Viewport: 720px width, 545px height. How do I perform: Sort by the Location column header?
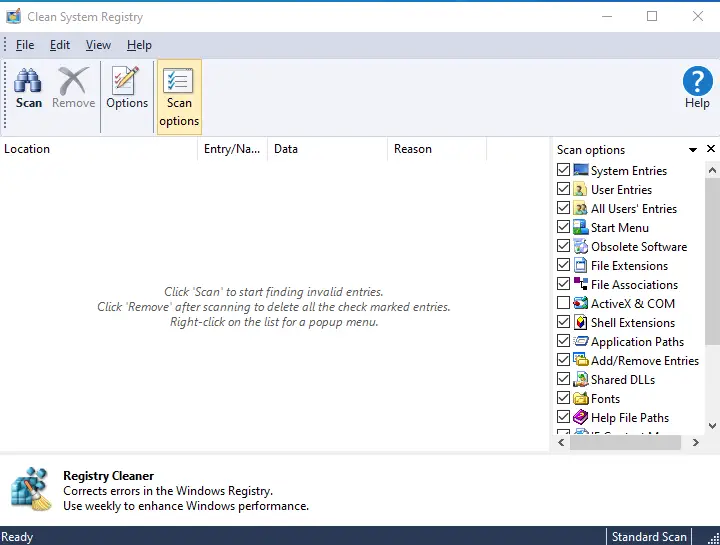click(99, 149)
